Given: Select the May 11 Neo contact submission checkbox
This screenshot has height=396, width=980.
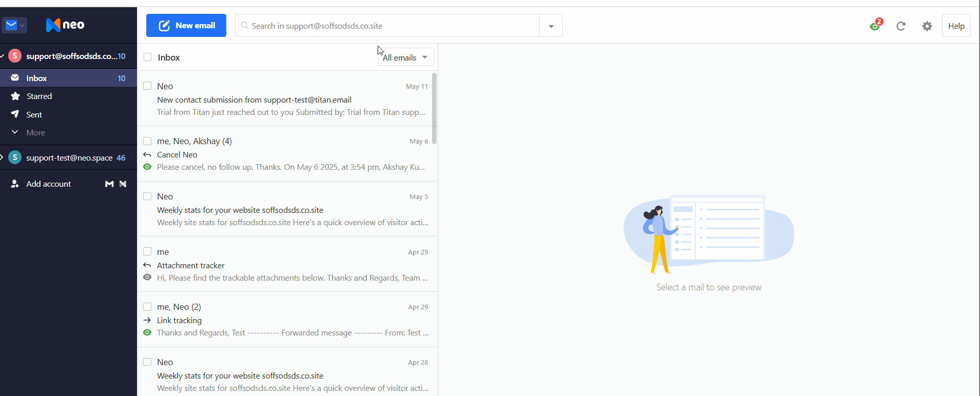Looking at the screenshot, I should tap(147, 86).
